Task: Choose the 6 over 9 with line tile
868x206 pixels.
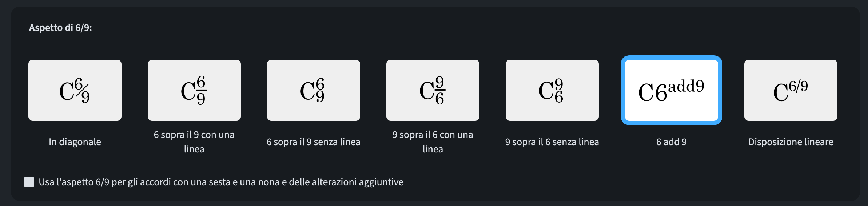Action: pos(194,90)
